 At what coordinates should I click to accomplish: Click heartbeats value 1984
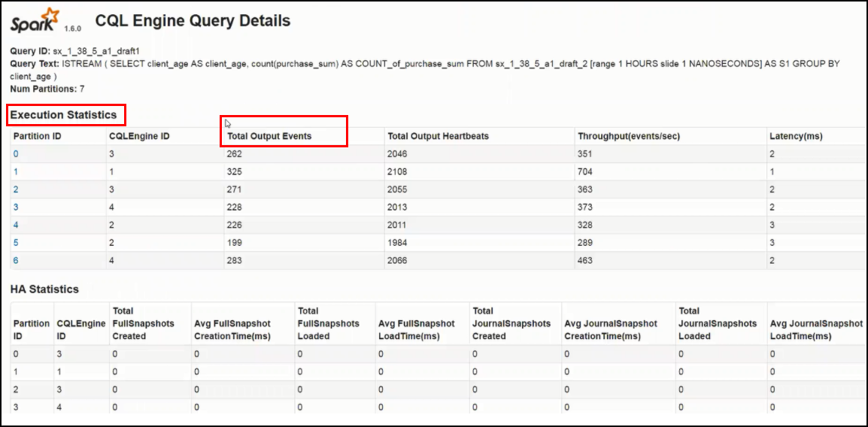pyautogui.click(x=397, y=242)
